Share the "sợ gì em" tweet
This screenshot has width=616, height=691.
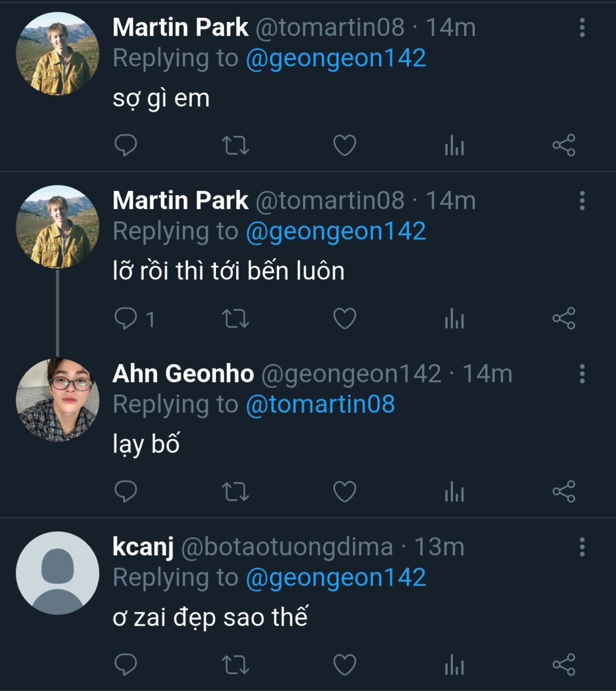click(564, 145)
